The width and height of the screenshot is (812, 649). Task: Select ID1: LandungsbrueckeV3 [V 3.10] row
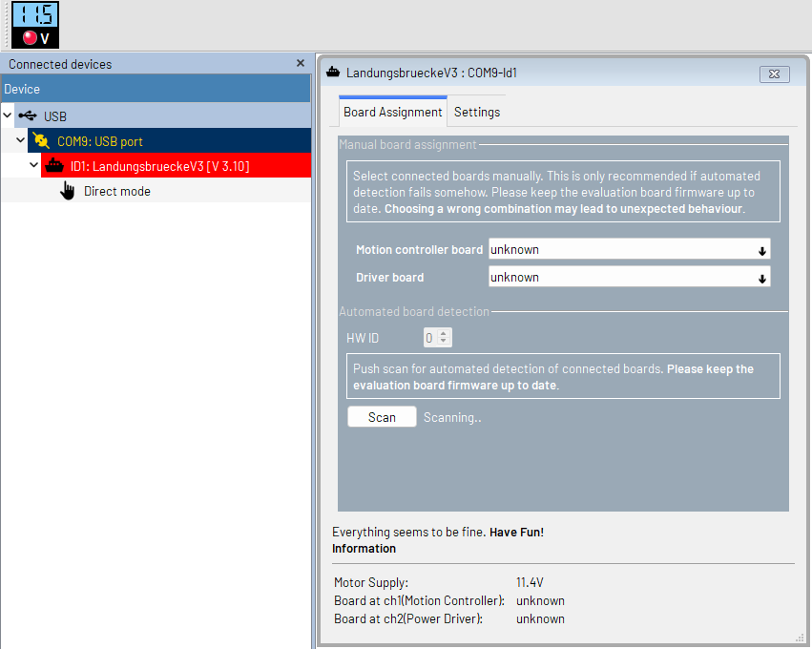[x=177, y=165]
